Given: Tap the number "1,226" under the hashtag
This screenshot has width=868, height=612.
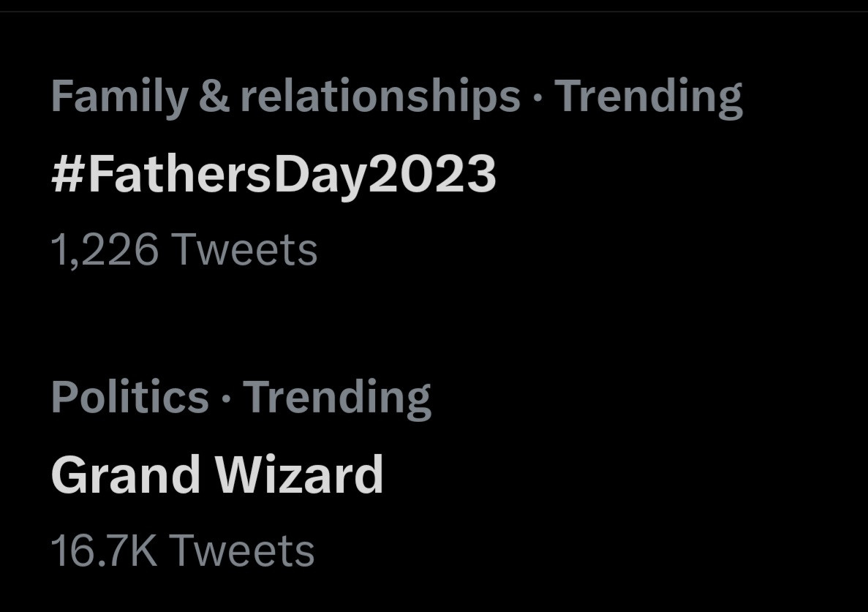Looking at the screenshot, I should click(x=105, y=250).
